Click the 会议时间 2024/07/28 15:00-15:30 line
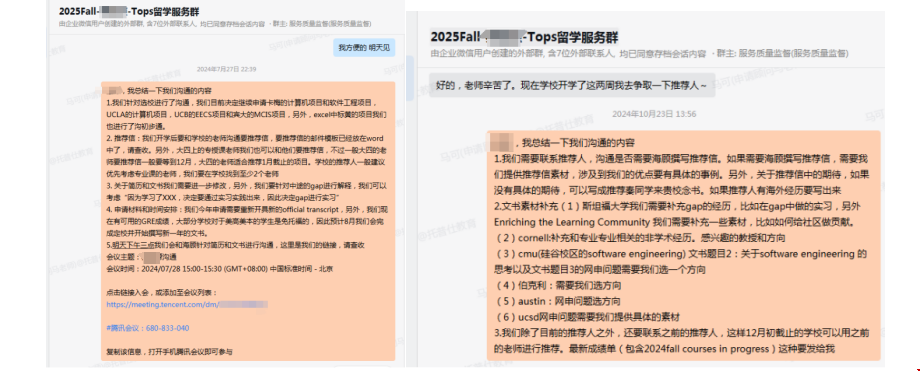The width and height of the screenshot is (920, 371). (x=220, y=268)
